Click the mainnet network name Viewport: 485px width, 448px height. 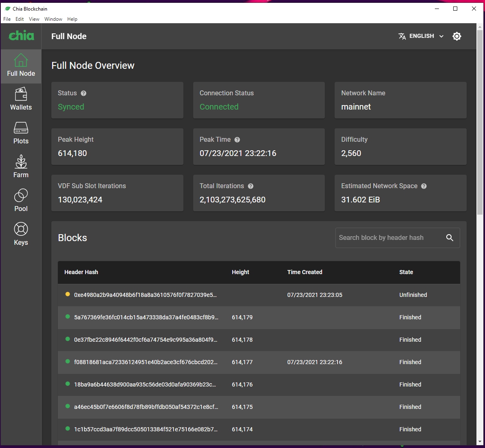356,107
